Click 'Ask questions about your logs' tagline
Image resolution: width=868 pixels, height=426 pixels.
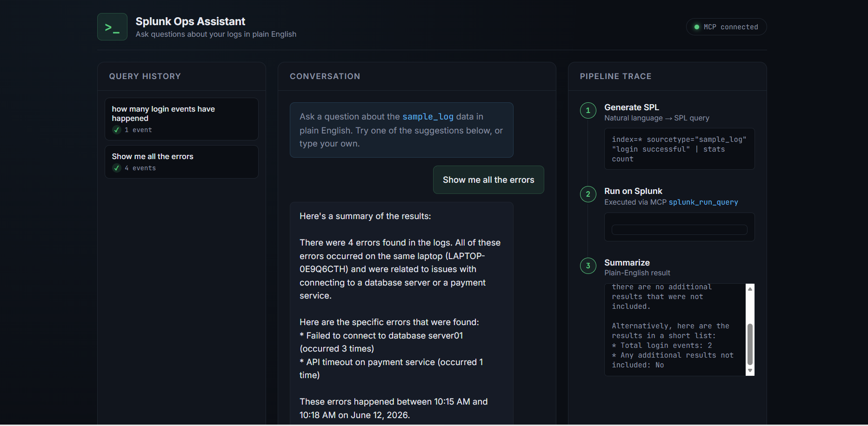[x=216, y=34]
